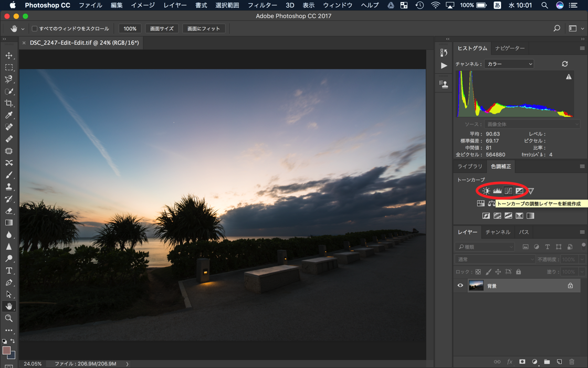Add Brightness/Contrast adjustment layer
Viewport: 588px width, 368px height.
[486, 191]
